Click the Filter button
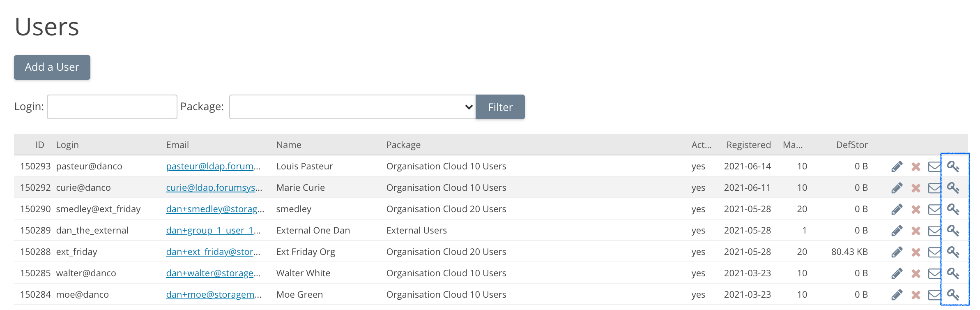980x310 pixels. coord(500,107)
